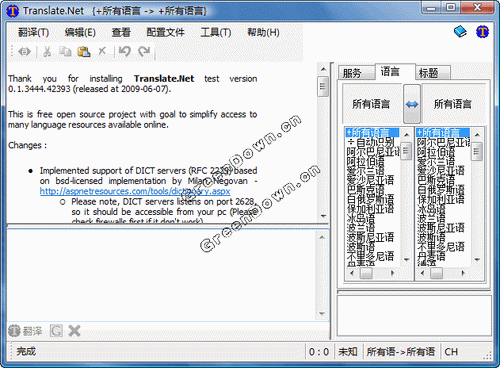This screenshot has height=368, width=500.
Task: Click the source text pane scroll-down arrow
Action: (323, 216)
